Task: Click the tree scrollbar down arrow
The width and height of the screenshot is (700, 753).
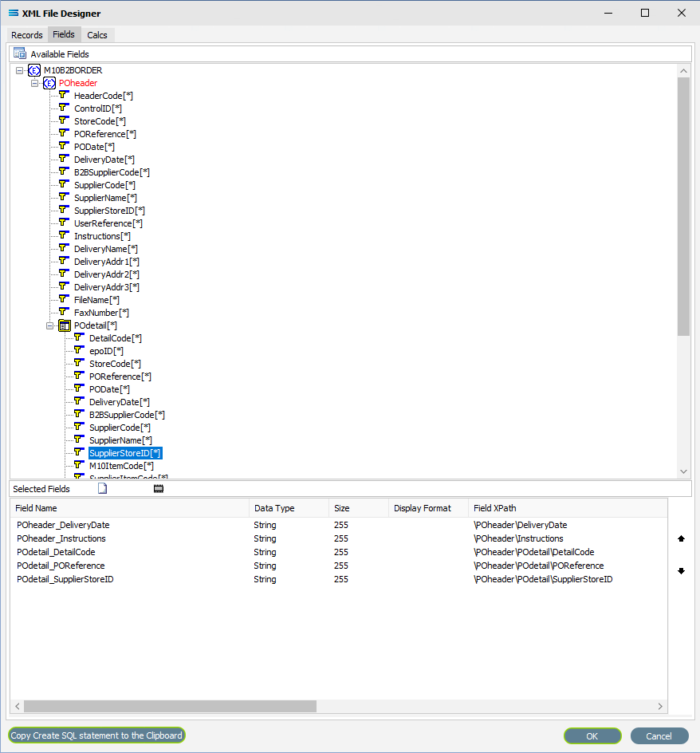Action: [684, 471]
